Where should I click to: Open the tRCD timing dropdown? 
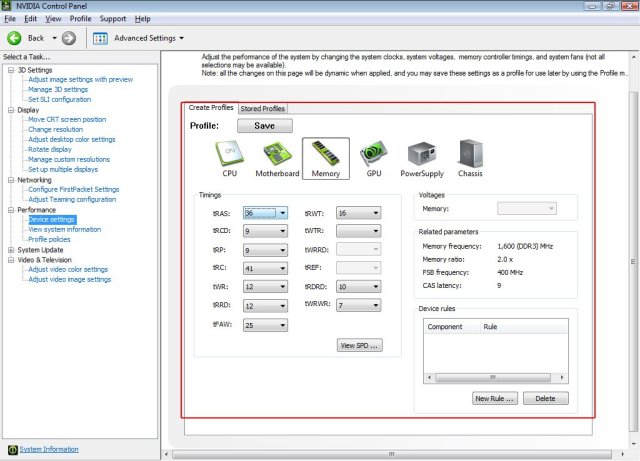point(282,231)
